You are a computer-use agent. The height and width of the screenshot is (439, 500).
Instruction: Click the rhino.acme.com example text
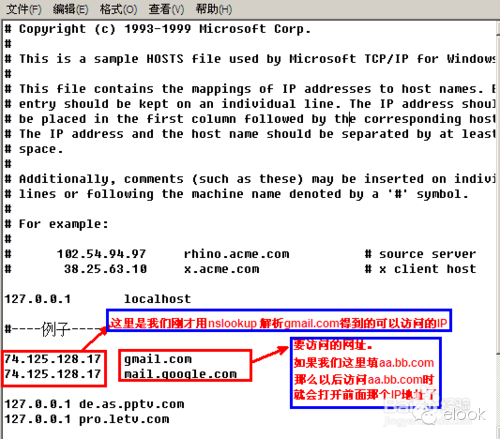tap(237, 254)
